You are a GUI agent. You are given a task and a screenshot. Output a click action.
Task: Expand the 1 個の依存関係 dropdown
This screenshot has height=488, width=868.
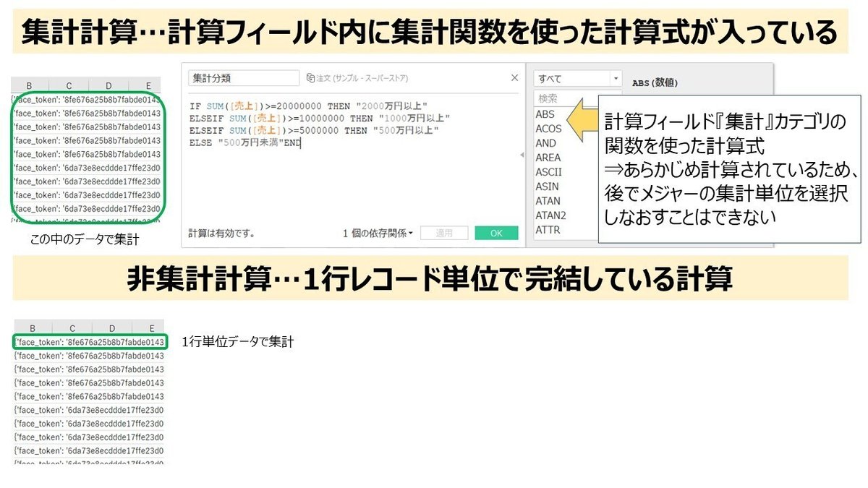tap(409, 233)
